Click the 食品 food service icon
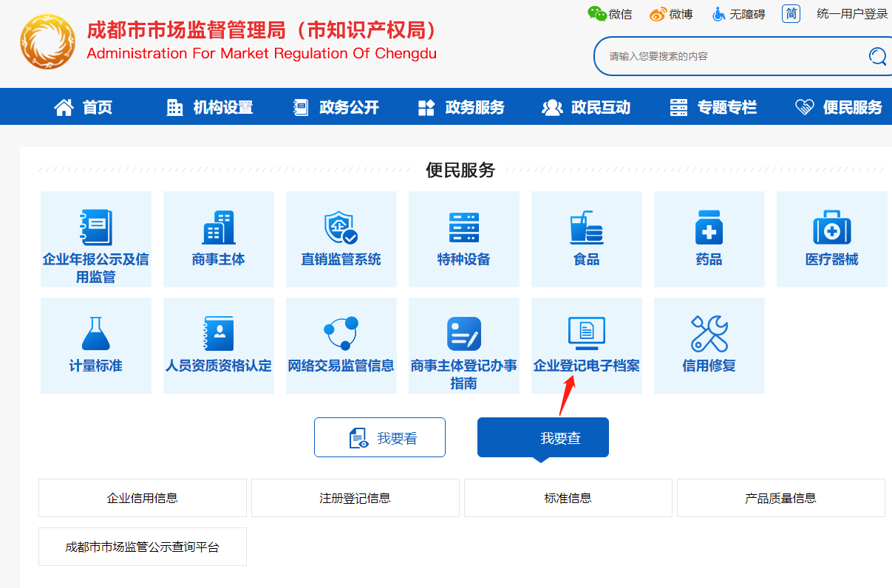 [586, 228]
